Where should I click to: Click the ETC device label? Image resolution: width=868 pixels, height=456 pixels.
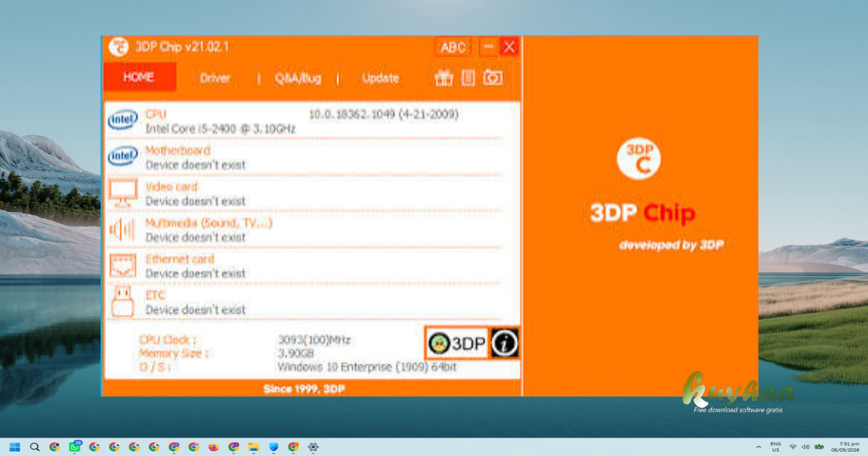[x=155, y=295]
